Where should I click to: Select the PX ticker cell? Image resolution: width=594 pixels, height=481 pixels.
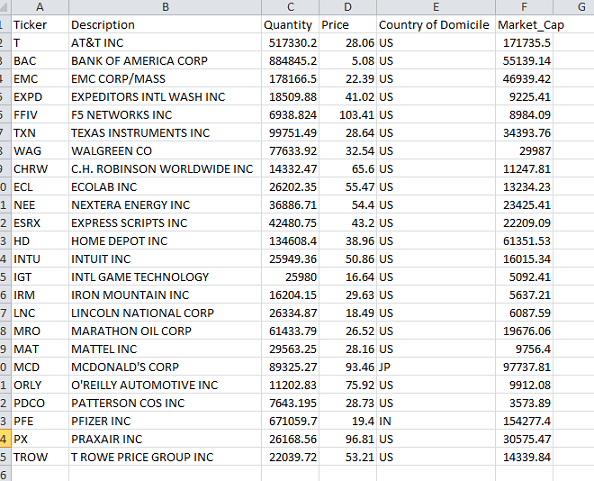click(x=40, y=439)
